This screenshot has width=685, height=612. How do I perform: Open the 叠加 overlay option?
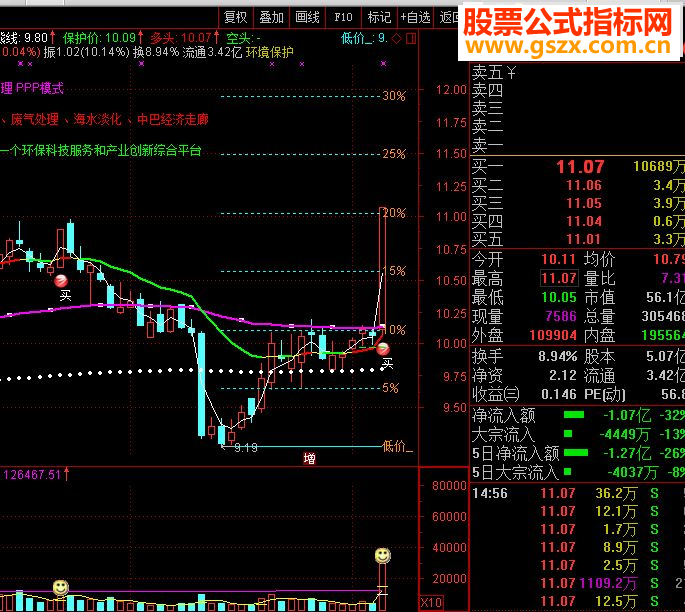[x=271, y=17]
